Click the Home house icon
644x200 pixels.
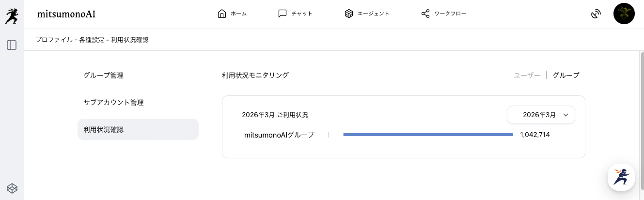click(x=222, y=14)
